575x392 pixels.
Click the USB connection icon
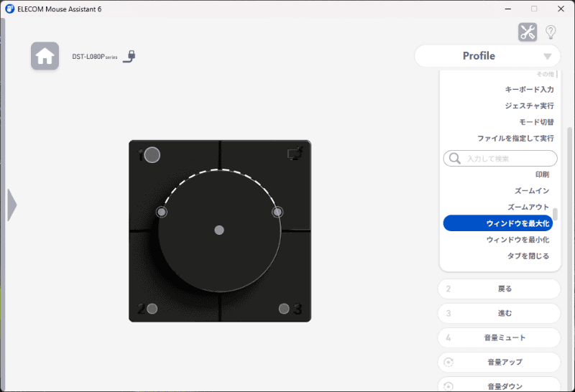point(129,57)
